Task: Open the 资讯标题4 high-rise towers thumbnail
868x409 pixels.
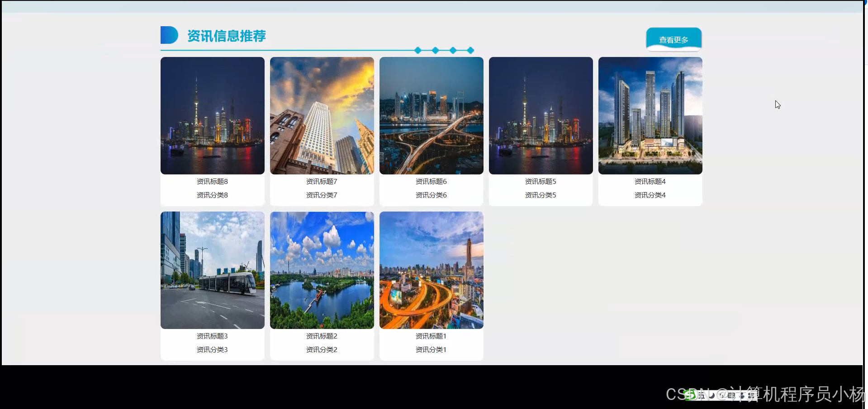Action: tap(650, 116)
